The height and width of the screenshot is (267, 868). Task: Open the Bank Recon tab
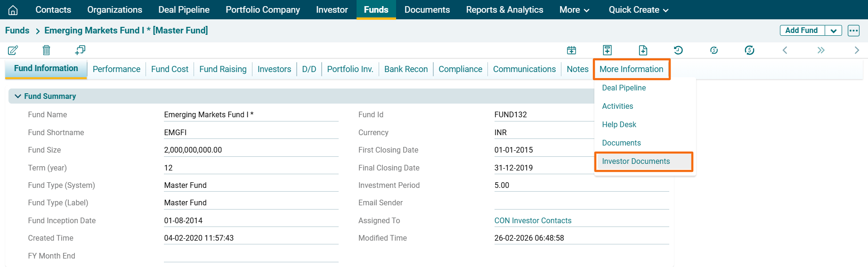[x=406, y=69]
